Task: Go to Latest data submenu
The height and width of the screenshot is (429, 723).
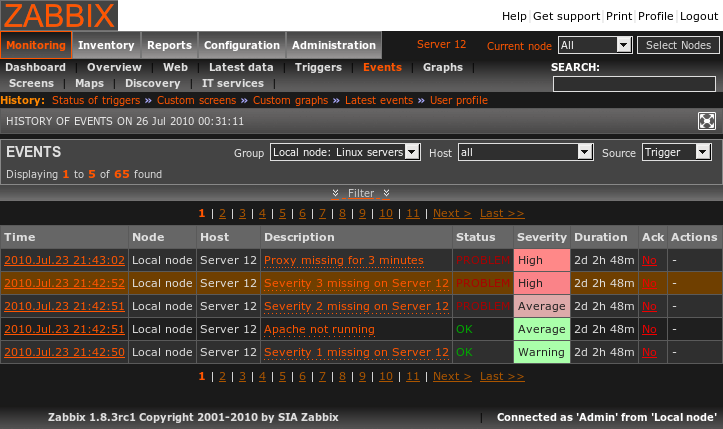Action: (x=241, y=67)
